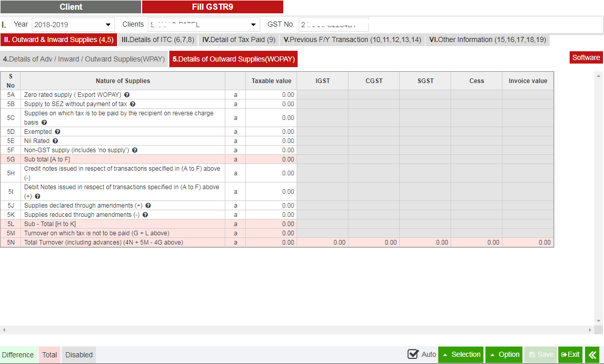
Task: Open IV. Detail of Tax Paid tab
Action: tap(239, 40)
